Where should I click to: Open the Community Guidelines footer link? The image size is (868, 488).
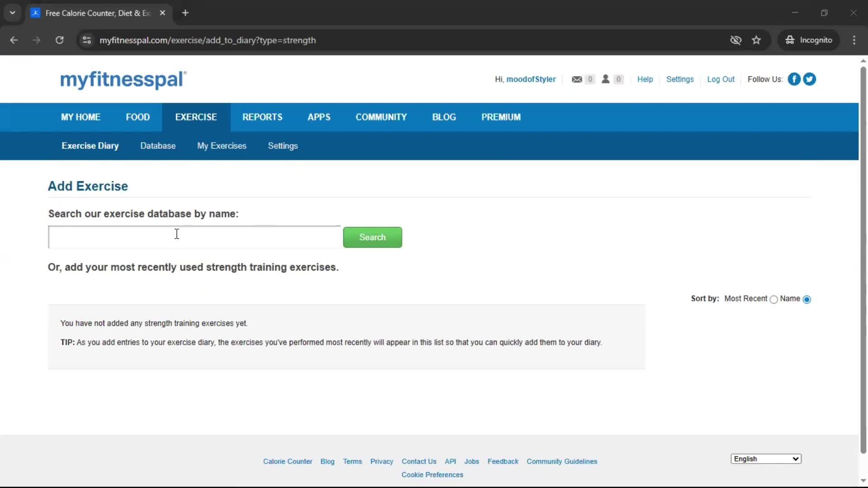[x=561, y=461]
